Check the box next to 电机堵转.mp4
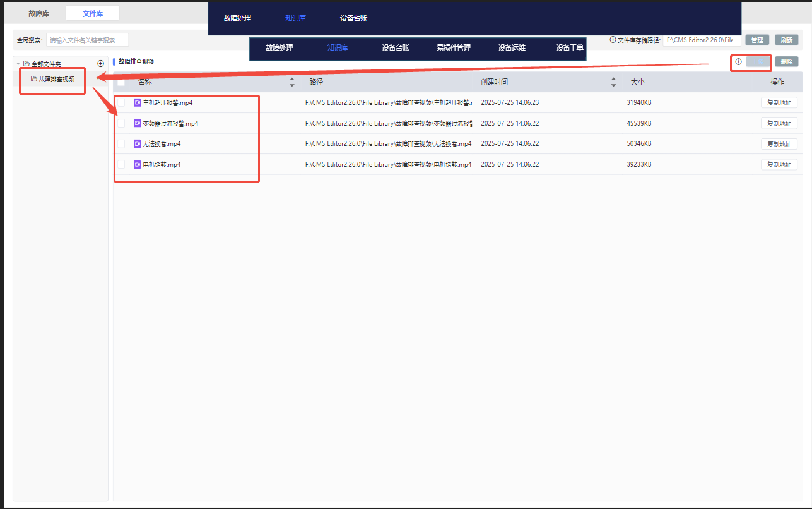Viewport: 812px width, 509px height. pos(121,165)
